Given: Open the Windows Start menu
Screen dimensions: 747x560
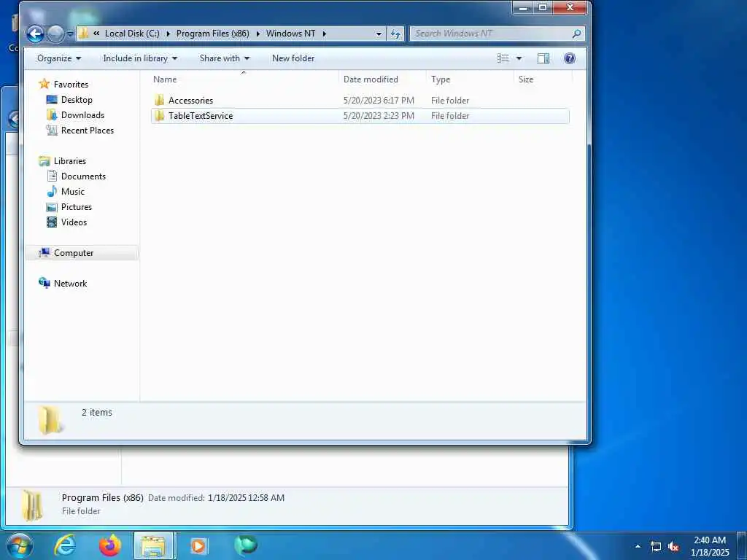Looking at the screenshot, I should pyautogui.click(x=20, y=545).
